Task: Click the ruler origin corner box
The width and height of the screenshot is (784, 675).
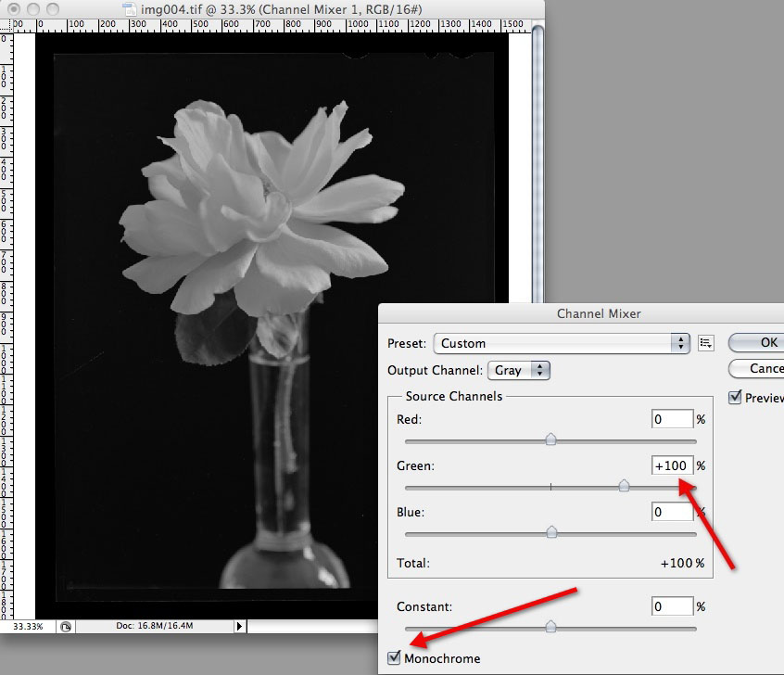Action: click(6, 25)
